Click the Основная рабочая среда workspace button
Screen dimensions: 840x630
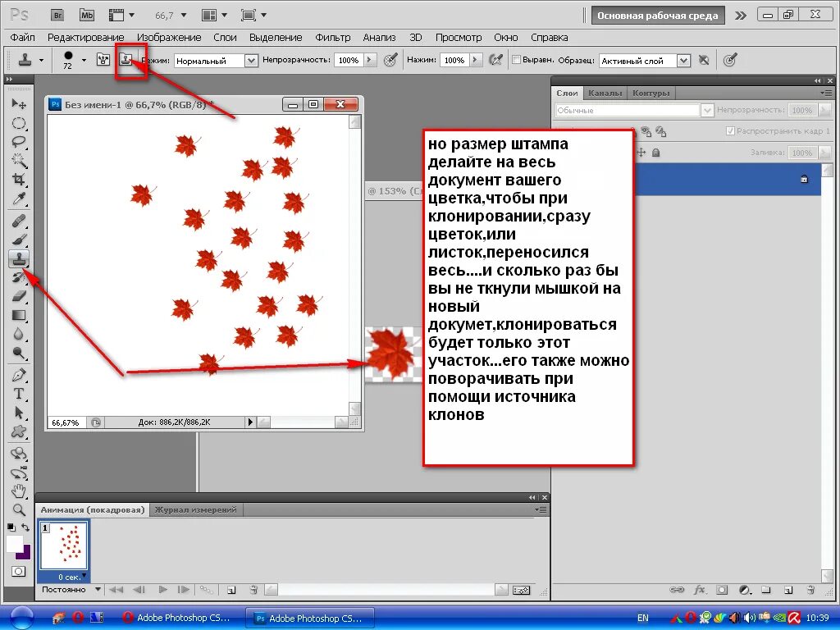pos(657,16)
